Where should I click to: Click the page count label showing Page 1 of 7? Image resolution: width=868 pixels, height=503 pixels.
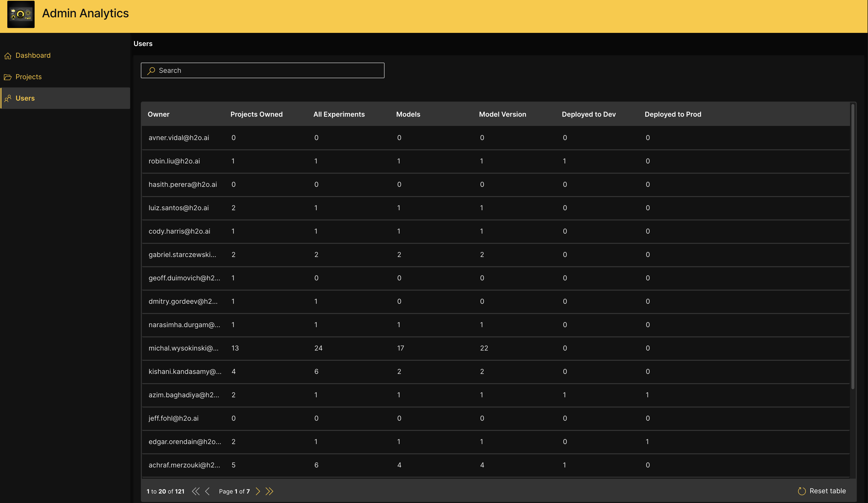235,491
